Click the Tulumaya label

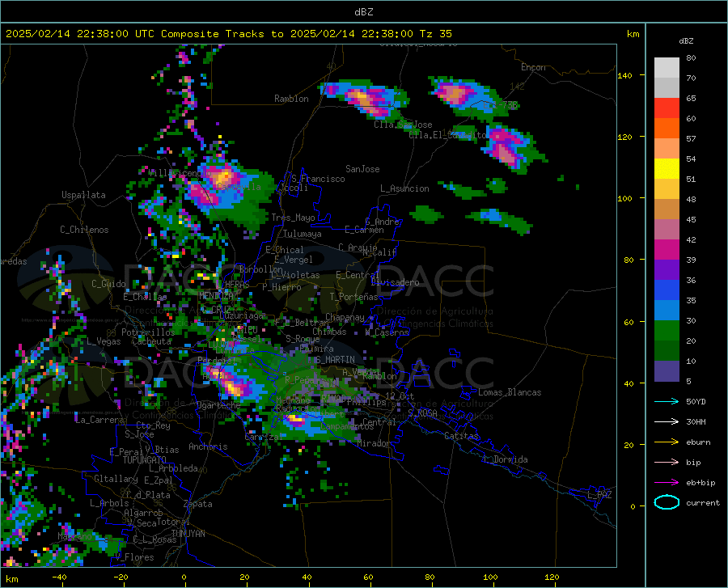pos(302,234)
